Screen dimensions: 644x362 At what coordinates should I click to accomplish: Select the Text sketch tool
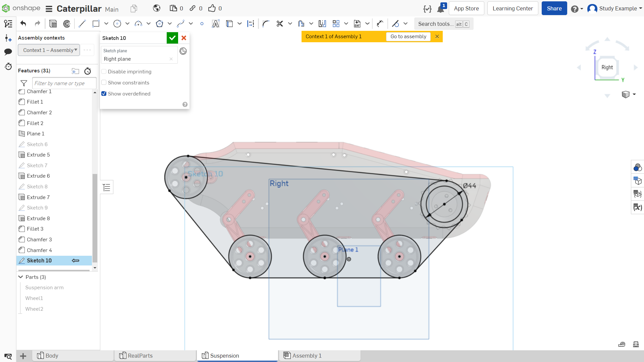[216, 24]
